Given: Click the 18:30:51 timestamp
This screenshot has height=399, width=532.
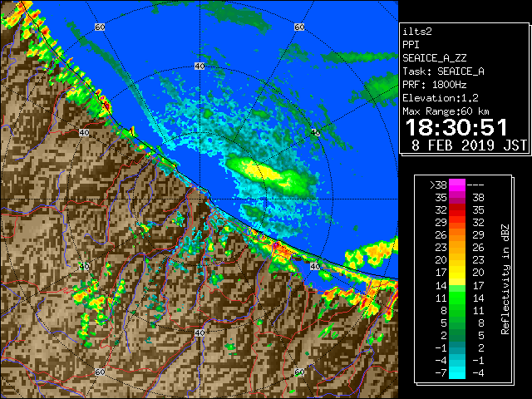Looking at the screenshot, I should (456, 127).
